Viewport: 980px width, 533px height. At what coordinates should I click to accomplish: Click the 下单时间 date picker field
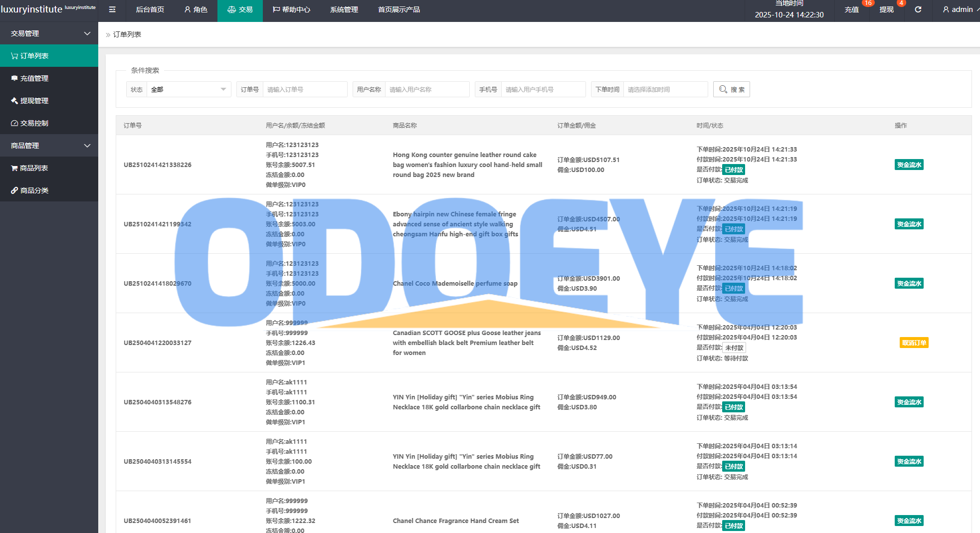tap(665, 89)
